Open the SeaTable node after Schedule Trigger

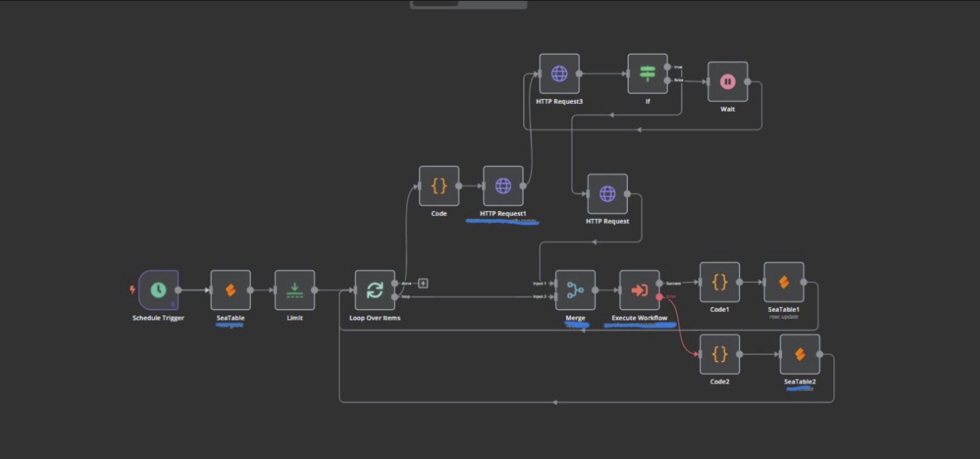[x=231, y=290]
